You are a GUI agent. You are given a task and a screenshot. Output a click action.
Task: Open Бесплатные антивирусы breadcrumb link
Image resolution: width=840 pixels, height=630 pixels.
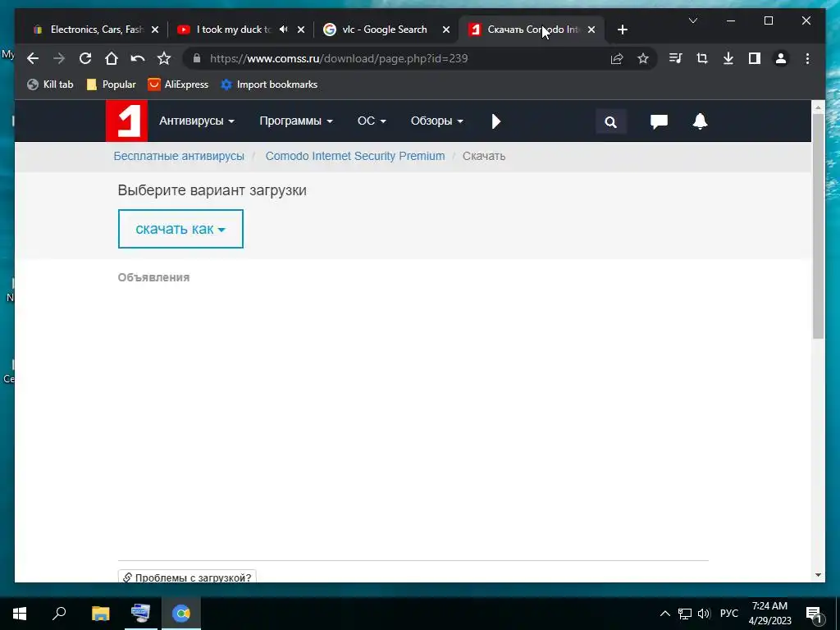pyautogui.click(x=179, y=156)
